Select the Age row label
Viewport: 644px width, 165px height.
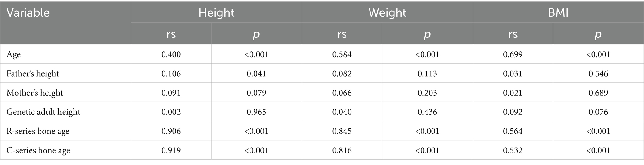14,54
